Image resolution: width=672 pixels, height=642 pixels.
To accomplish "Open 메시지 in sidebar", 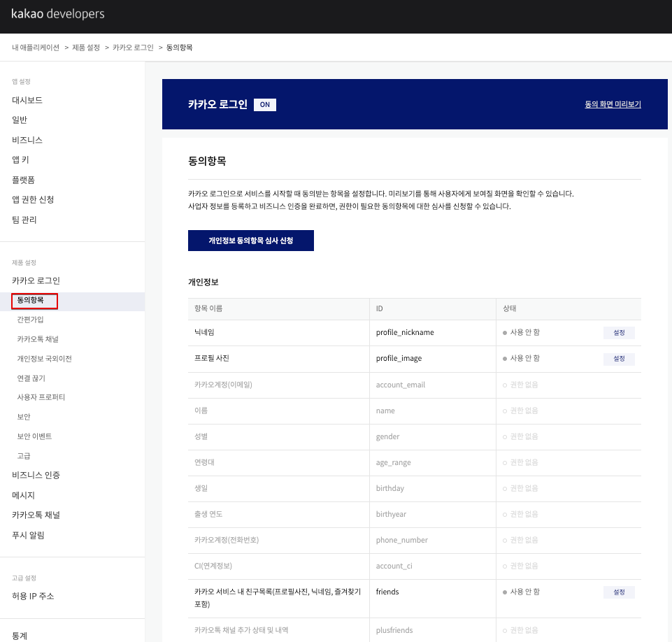I will tap(23, 495).
